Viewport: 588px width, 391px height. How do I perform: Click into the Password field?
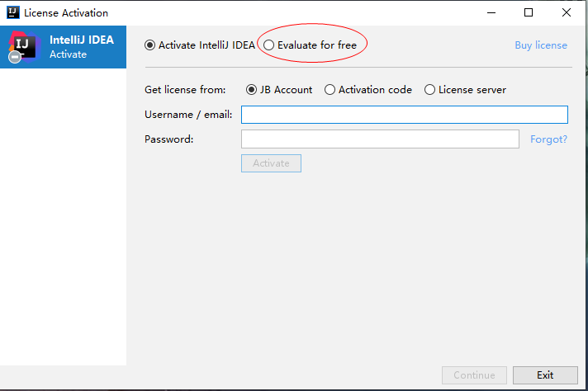[380, 139]
